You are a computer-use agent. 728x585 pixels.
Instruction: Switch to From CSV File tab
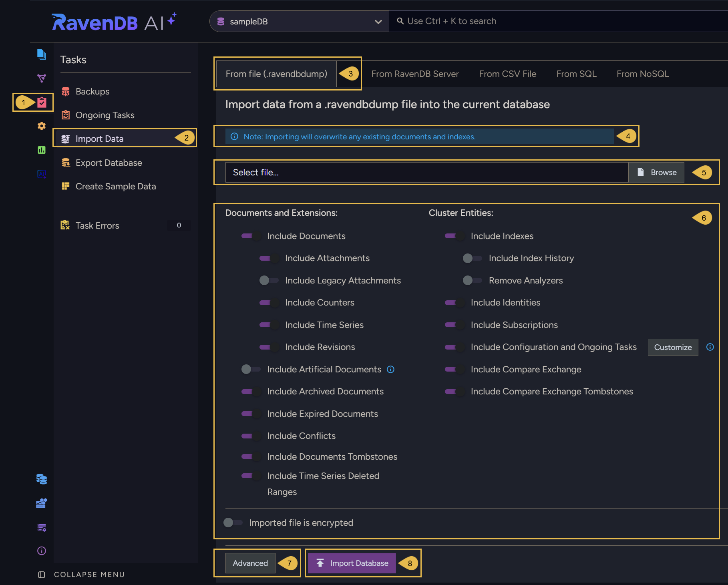507,74
